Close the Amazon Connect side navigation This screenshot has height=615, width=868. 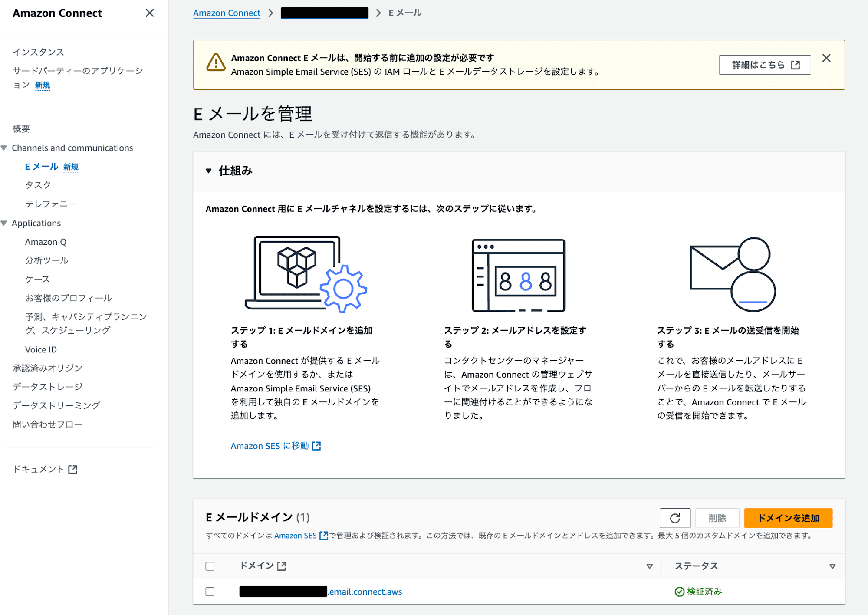150,13
